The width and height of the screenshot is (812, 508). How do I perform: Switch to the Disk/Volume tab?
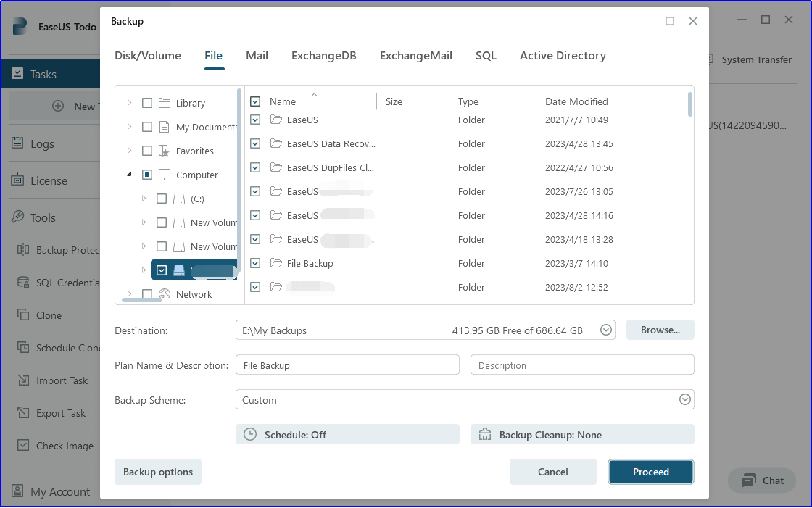148,56
